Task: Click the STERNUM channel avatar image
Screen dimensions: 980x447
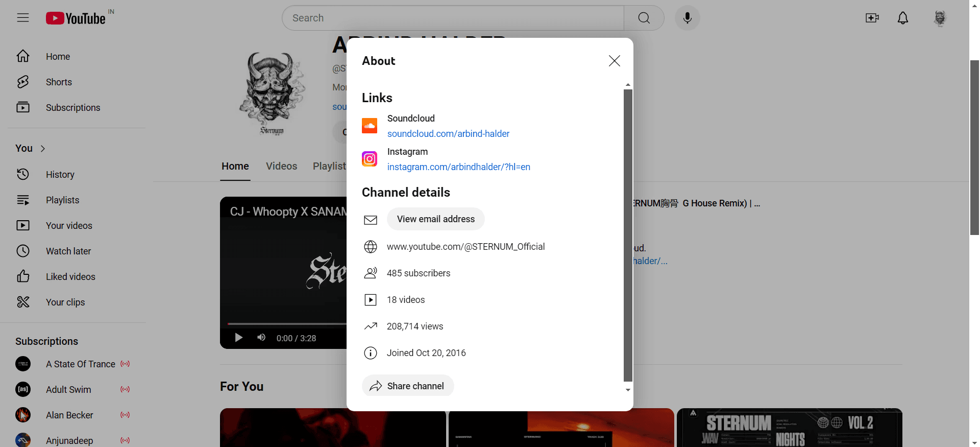Action: pyautogui.click(x=272, y=94)
